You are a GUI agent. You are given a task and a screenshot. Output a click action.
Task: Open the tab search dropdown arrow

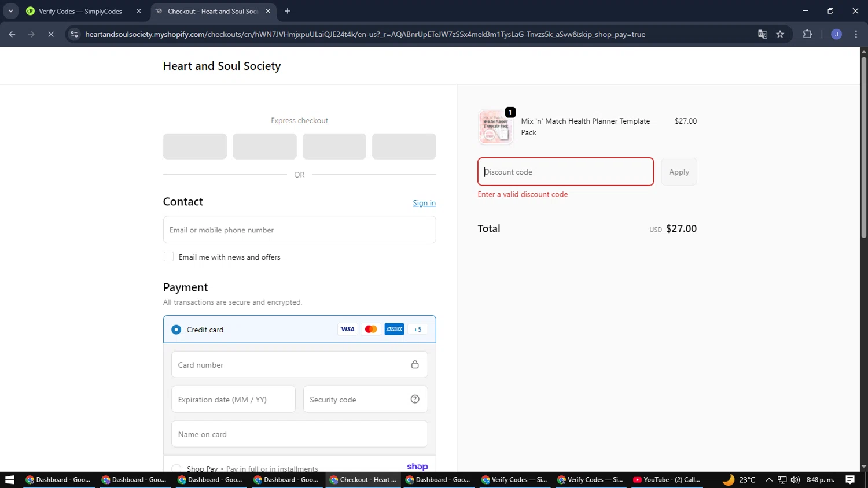pos(10,11)
